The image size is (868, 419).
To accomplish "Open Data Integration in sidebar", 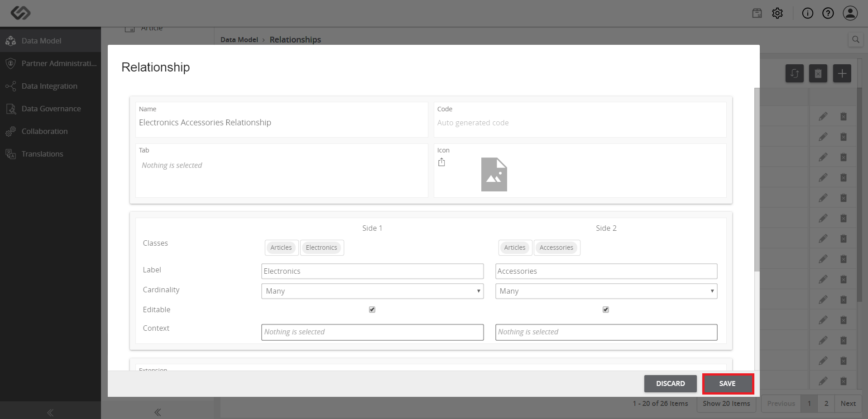I will pos(50,86).
